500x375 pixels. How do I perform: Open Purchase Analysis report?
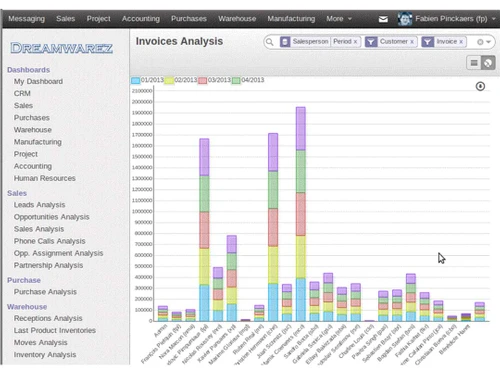[45, 292]
